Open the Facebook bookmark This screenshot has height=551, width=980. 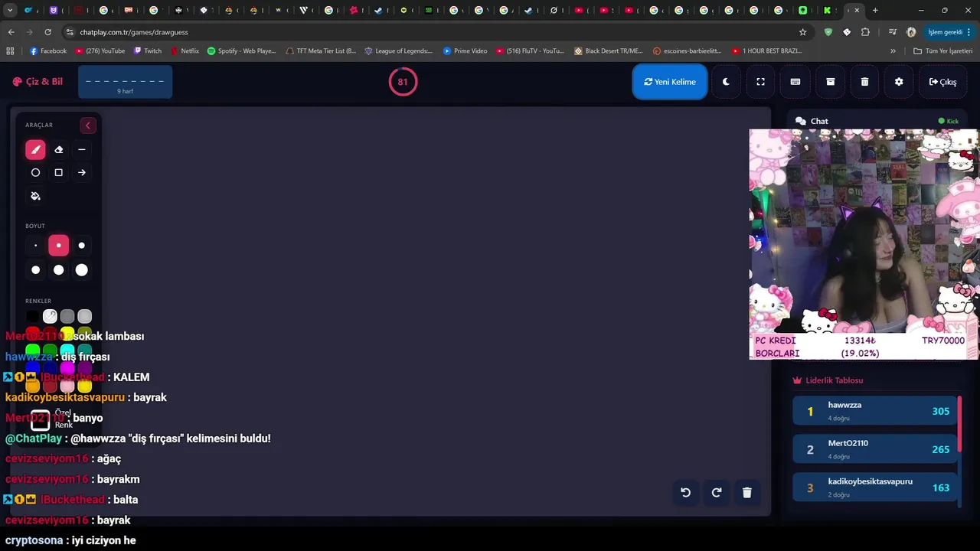tap(47, 51)
